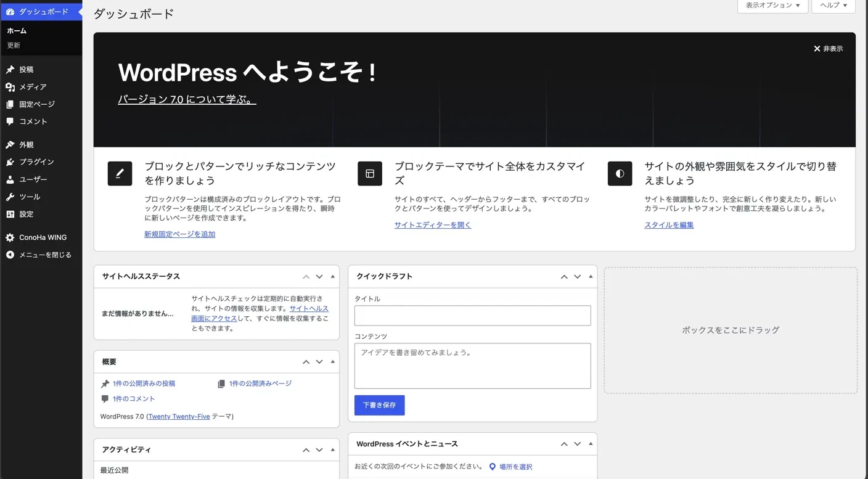Open the スタイルを編集 link

[669, 225]
